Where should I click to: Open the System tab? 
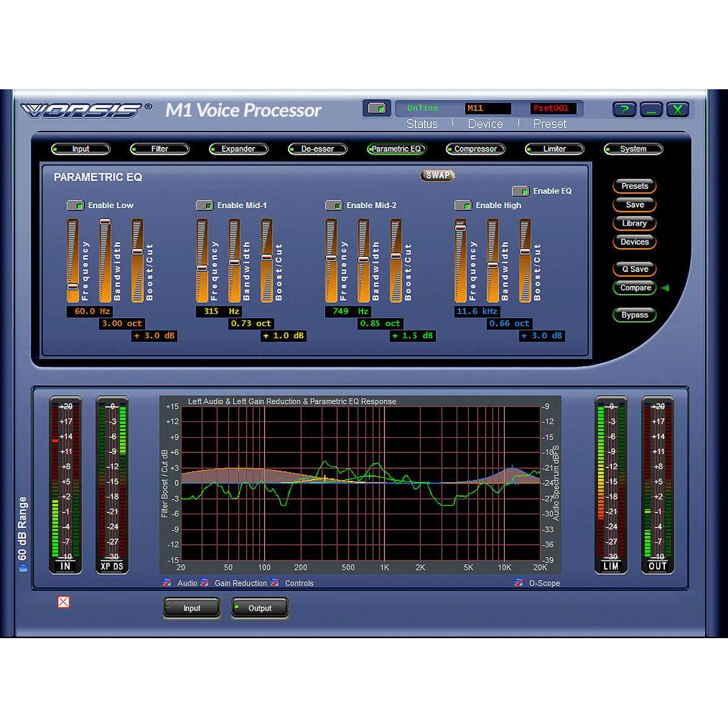pyautogui.click(x=633, y=149)
